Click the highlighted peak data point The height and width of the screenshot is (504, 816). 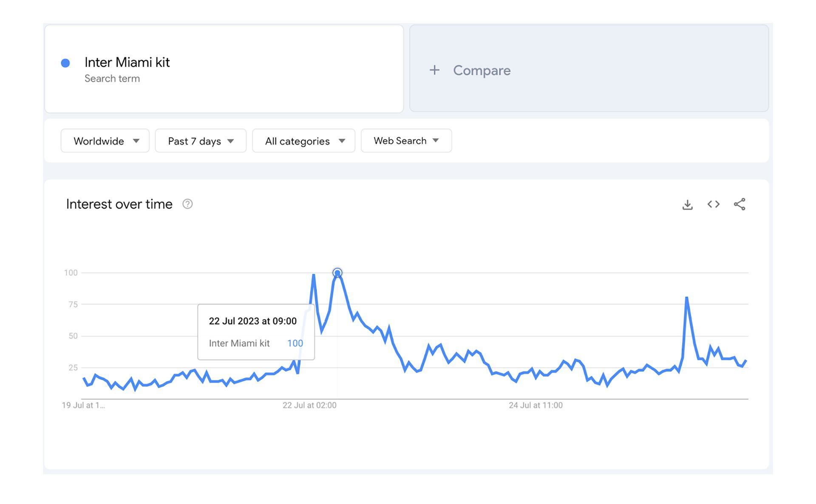(337, 273)
